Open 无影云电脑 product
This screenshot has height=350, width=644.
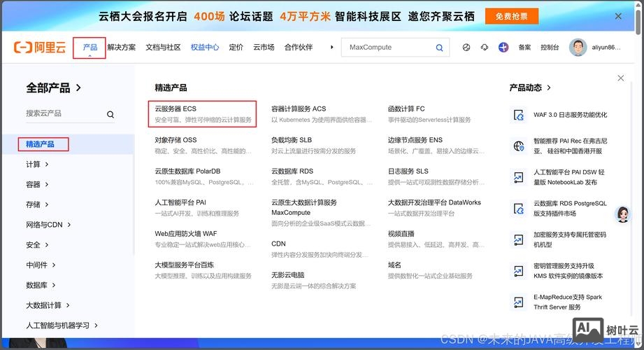(x=287, y=274)
